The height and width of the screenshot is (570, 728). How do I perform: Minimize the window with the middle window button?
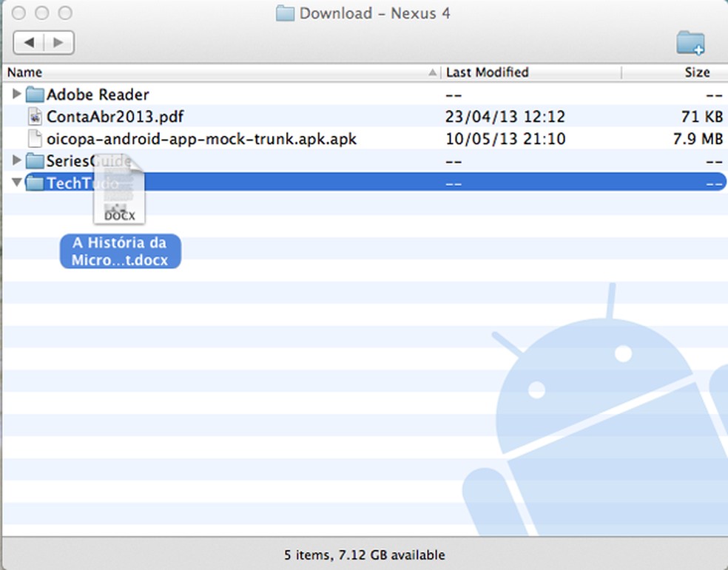(41, 13)
